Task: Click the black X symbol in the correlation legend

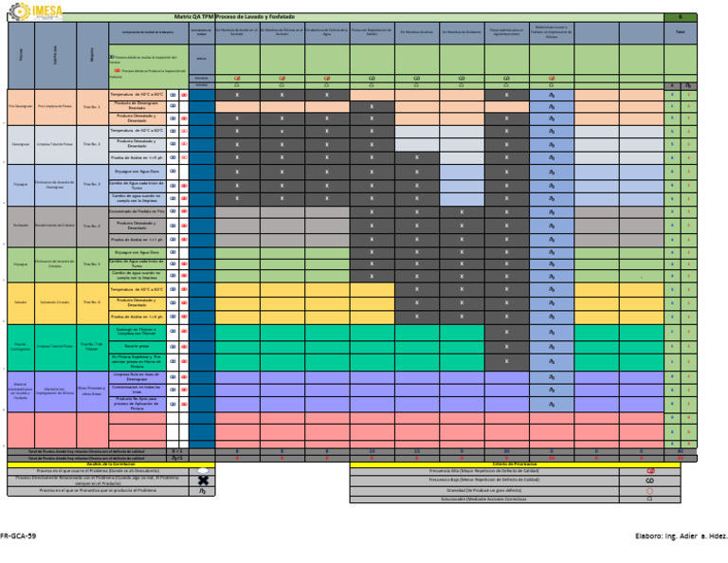Action: pos(203,481)
